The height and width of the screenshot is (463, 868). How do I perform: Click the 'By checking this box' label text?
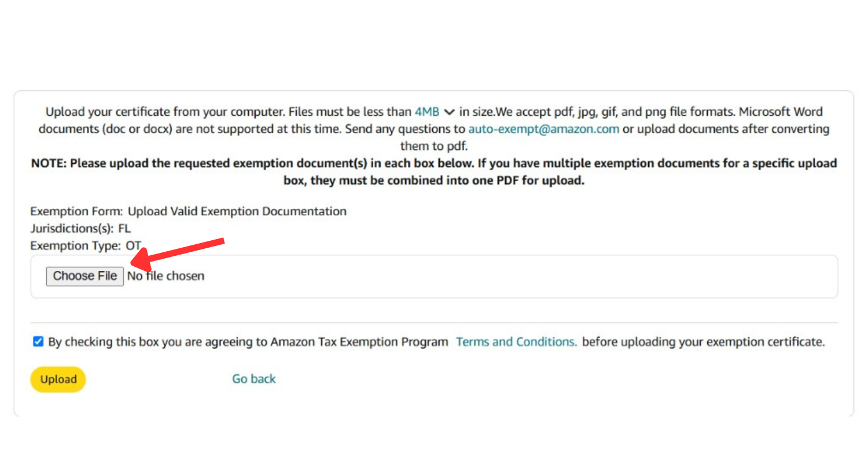click(x=248, y=342)
